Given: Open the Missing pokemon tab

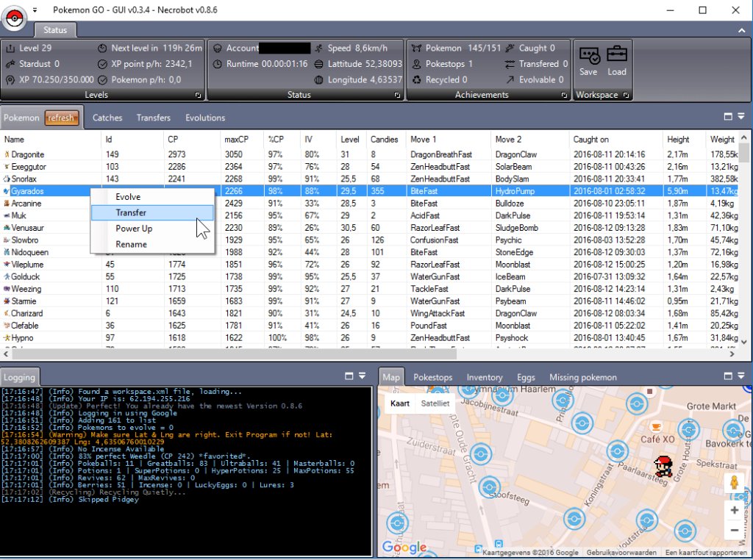Looking at the screenshot, I should click(583, 377).
